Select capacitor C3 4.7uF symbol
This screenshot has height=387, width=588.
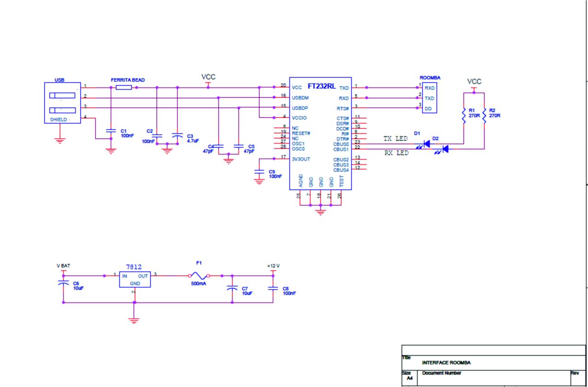click(177, 136)
